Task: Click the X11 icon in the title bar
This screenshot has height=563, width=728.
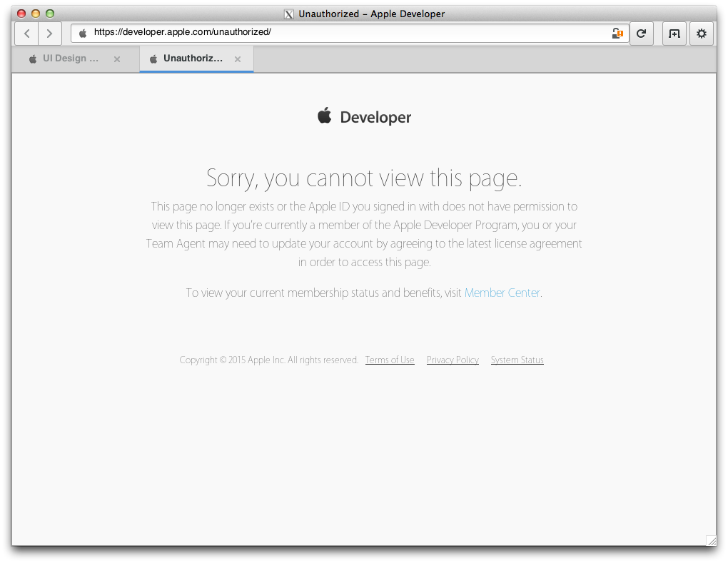Action: click(289, 14)
